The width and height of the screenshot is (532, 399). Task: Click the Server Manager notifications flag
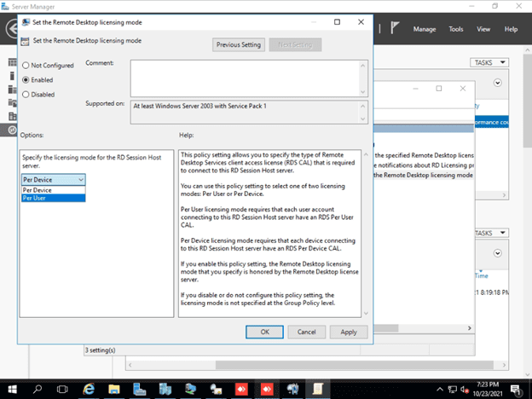[395, 28]
